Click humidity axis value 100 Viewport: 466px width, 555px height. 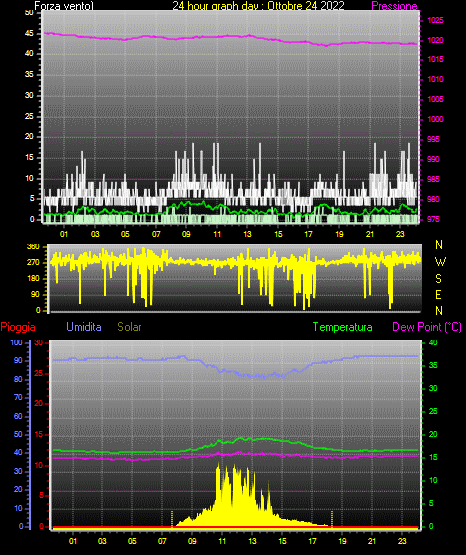coord(16,342)
